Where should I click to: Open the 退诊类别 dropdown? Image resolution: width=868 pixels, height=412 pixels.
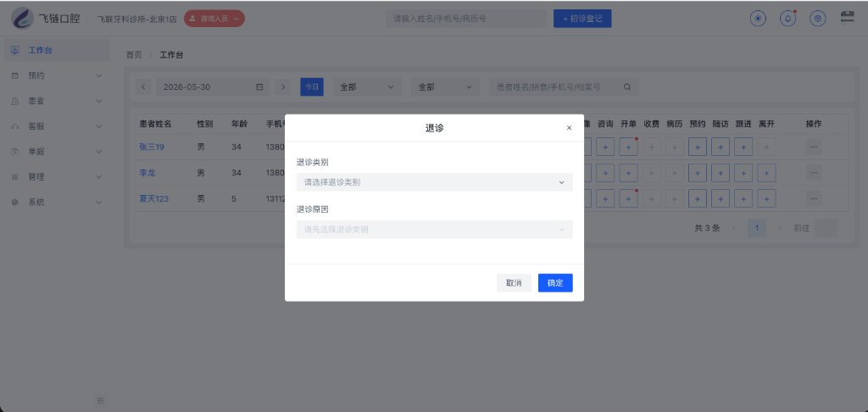pos(435,182)
